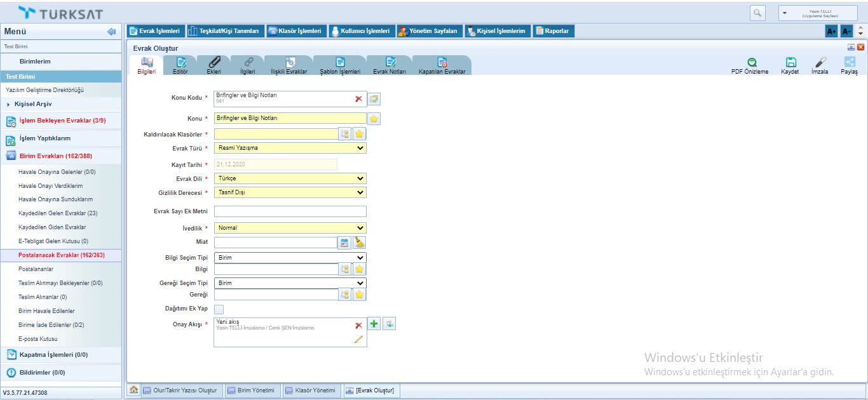The width and height of the screenshot is (868, 400).
Task: Check the Dağıtımı Ek Yap checkbox
Action: (219, 309)
